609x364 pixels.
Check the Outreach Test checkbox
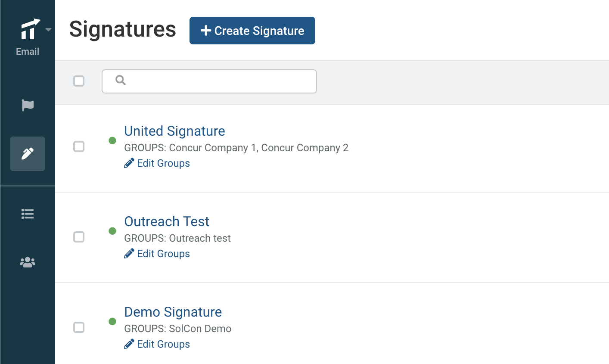[x=79, y=237]
